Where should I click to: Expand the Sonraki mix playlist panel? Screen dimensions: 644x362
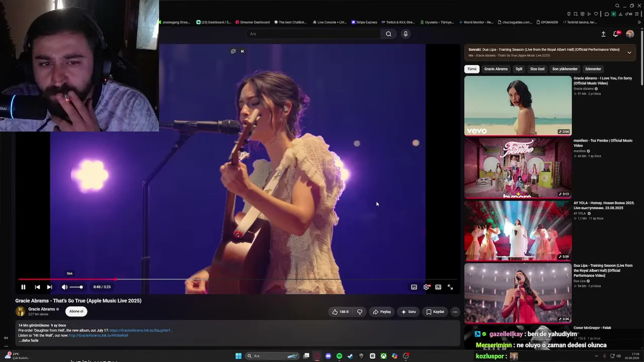(629, 52)
